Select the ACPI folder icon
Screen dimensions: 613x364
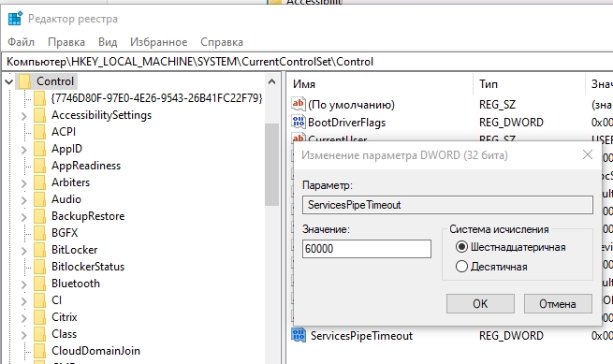pos(39,132)
